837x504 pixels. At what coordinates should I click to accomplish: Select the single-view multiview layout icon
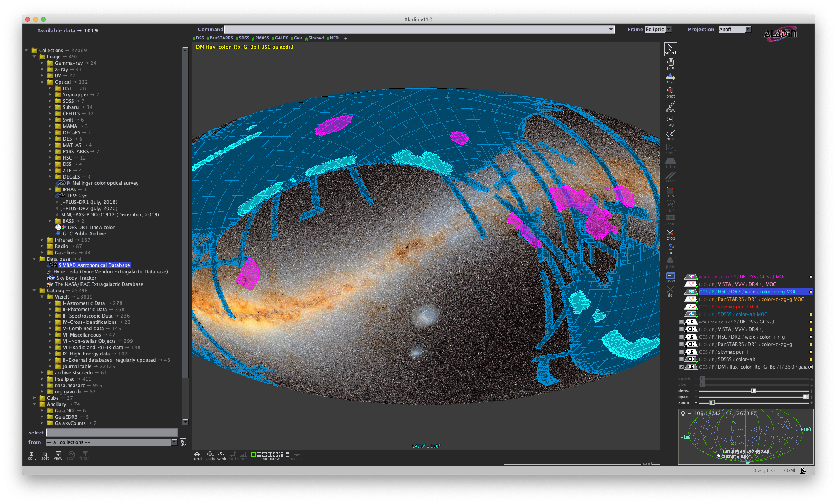click(253, 454)
